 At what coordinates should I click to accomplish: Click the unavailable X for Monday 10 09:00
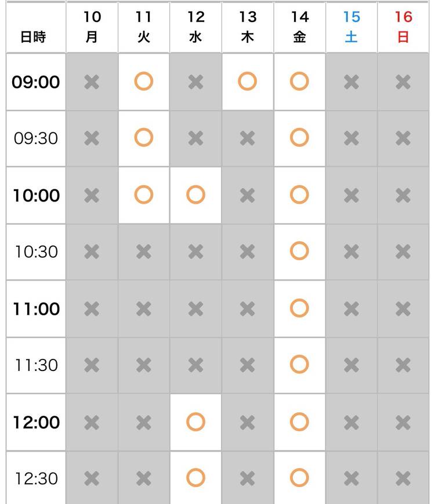(92, 81)
